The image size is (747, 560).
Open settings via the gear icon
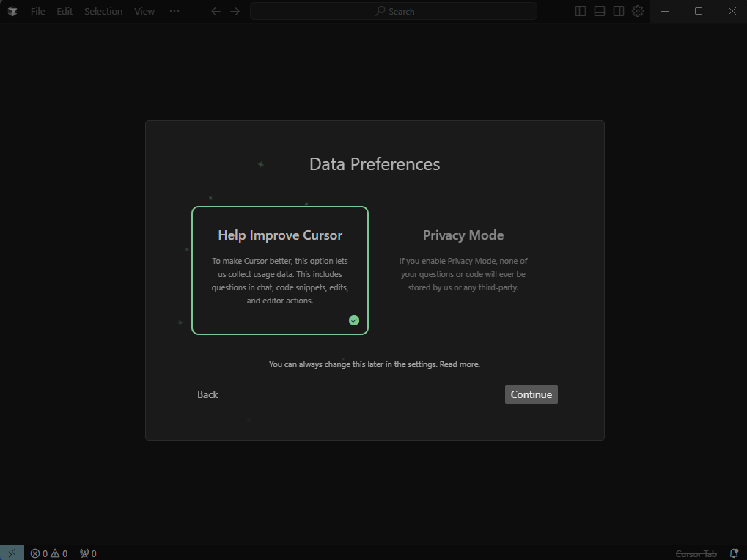click(638, 11)
